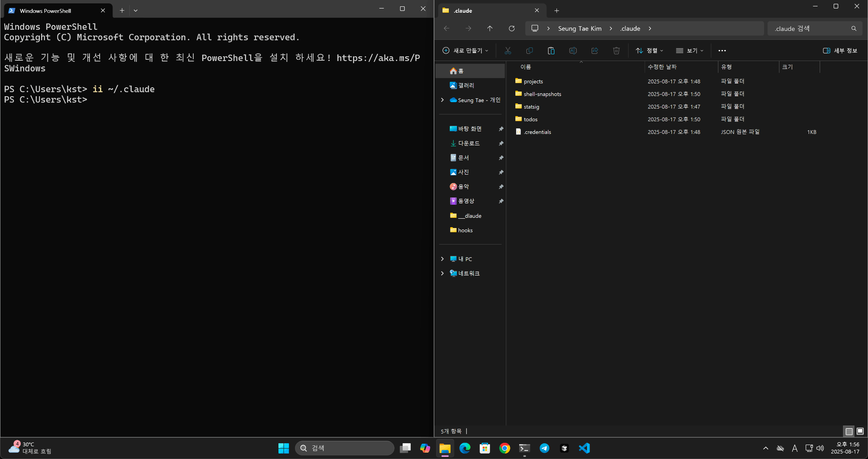Click chevron after Seung Tae Kim breadcrumb

pos(611,28)
